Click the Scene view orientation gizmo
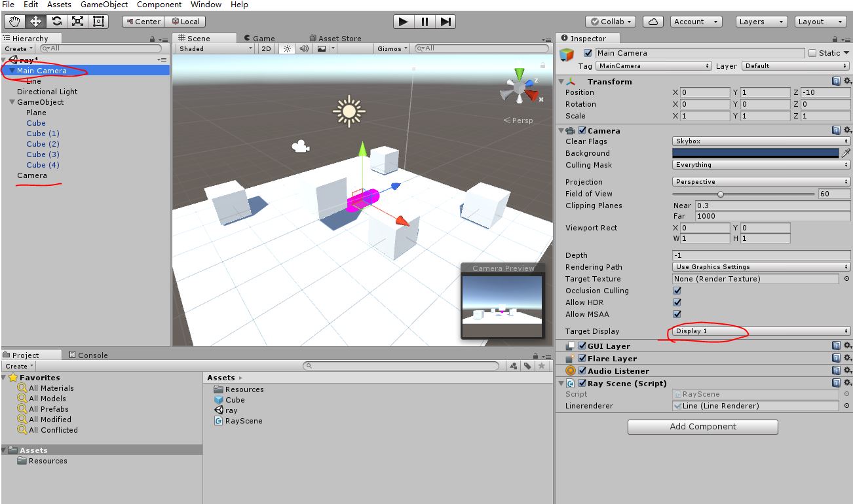Image resolution: width=853 pixels, height=504 pixels. [x=520, y=87]
